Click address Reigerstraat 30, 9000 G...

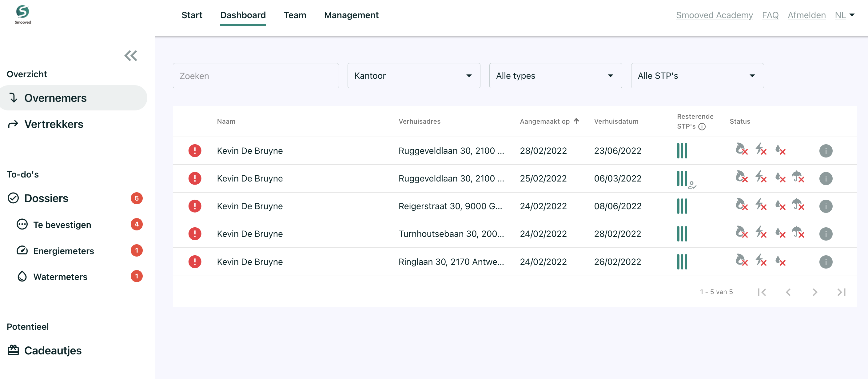point(450,206)
